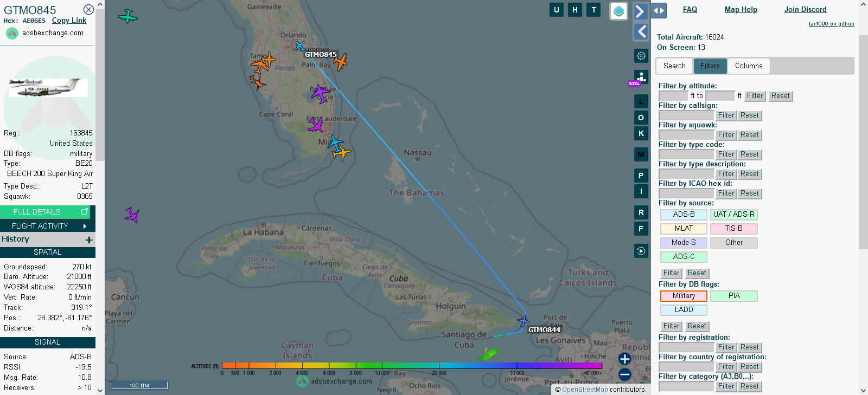Click the left-arrow sidebar collapse button
Image resolution: width=868 pixels, height=395 pixels.
coord(641,32)
